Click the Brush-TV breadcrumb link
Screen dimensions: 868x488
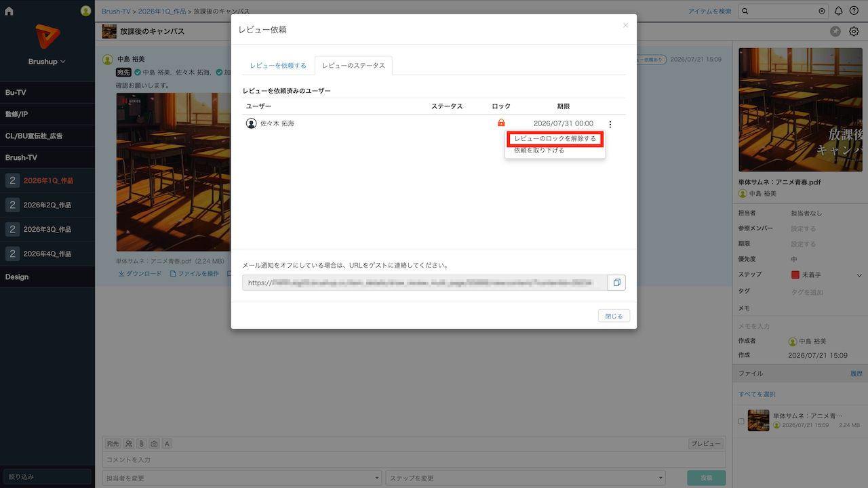[x=116, y=12]
